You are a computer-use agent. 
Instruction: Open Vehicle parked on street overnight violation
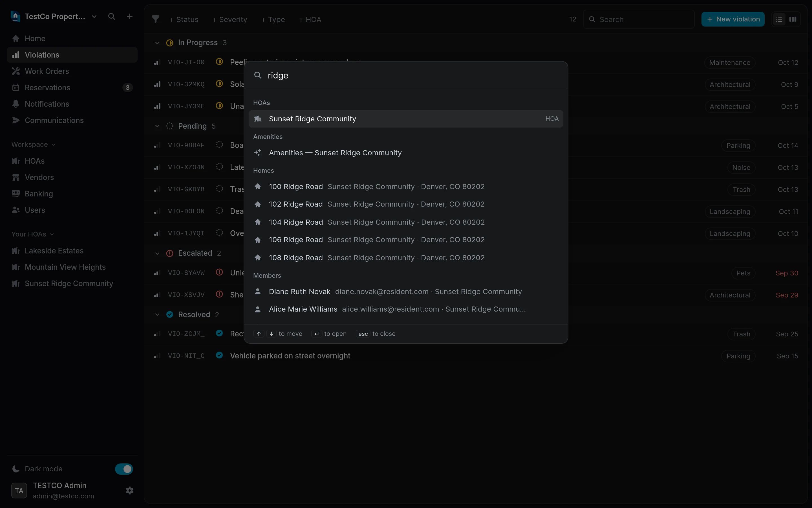pyautogui.click(x=290, y=356)
